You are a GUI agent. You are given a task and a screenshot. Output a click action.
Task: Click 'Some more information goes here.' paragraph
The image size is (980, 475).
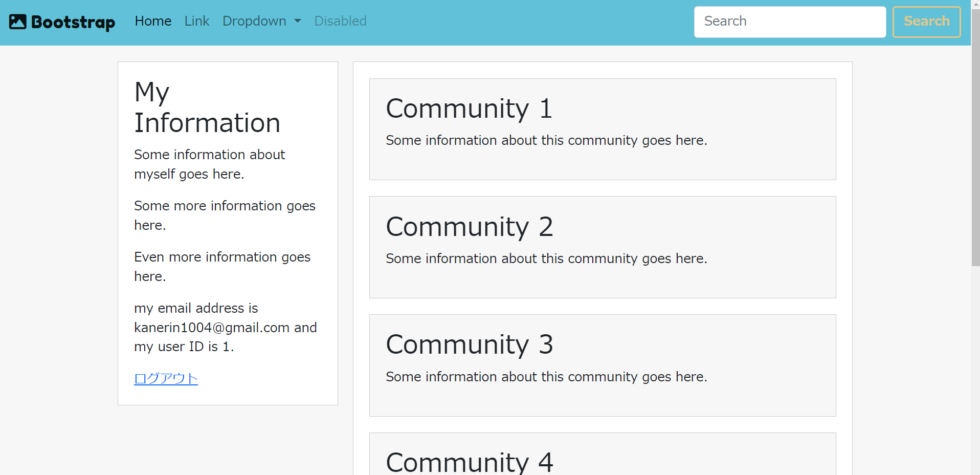(x=225, y=215)
